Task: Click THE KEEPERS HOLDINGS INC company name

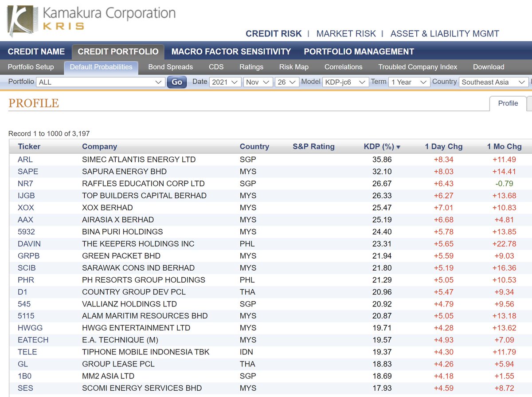Action: click(138, 244)
